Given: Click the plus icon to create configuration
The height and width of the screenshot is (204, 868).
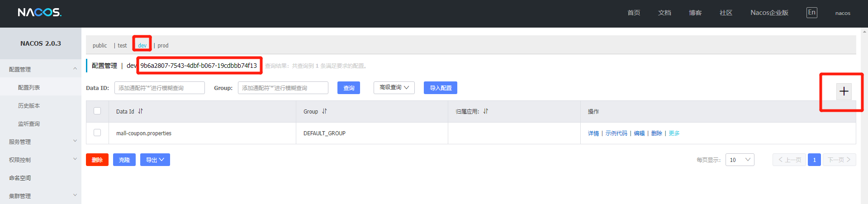Looking at the screenshot, I should [844, 91].
